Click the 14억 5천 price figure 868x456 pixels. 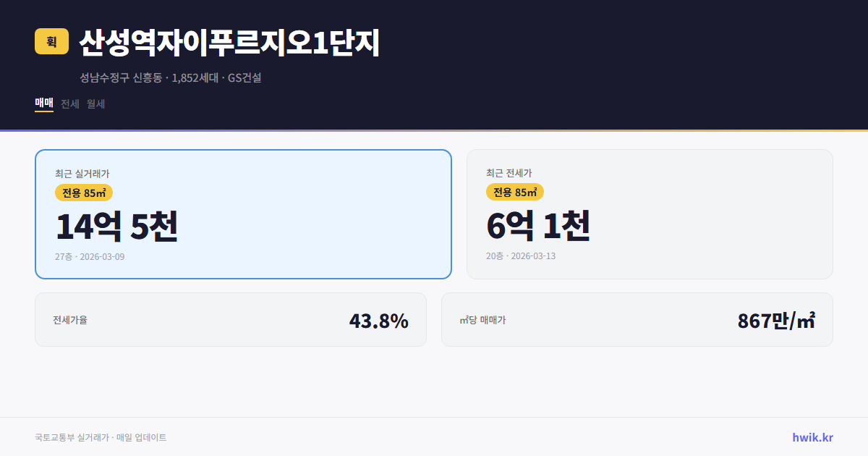(x=117, y=227)
